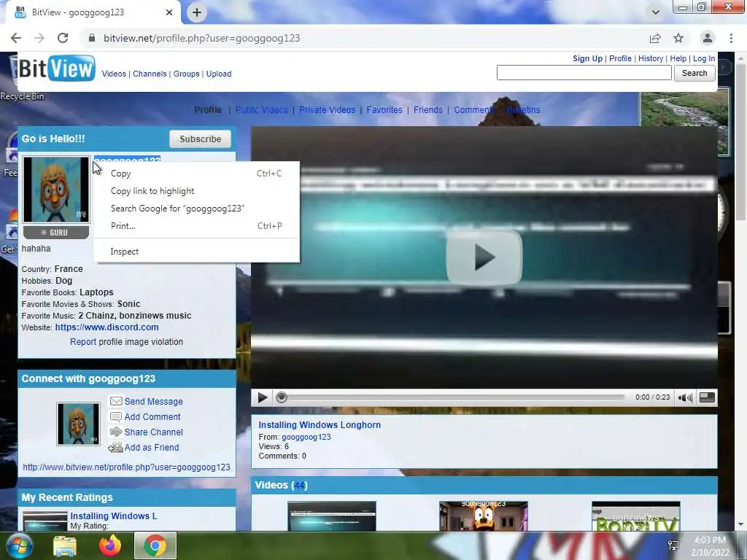747x560 pixels.
Task: Click the profile URL link under Connect
Action: click(x=126, y=467)
